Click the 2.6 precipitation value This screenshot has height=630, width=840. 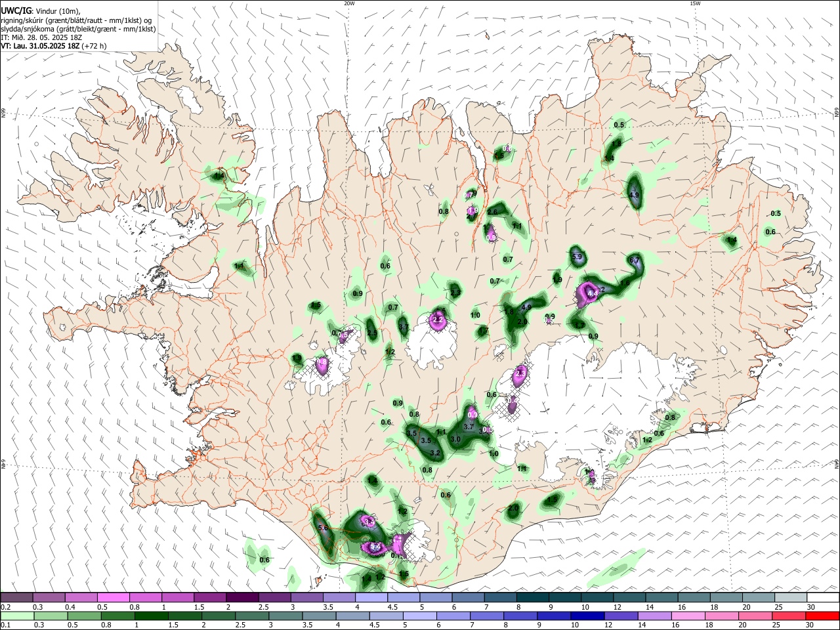coord(492,212)
